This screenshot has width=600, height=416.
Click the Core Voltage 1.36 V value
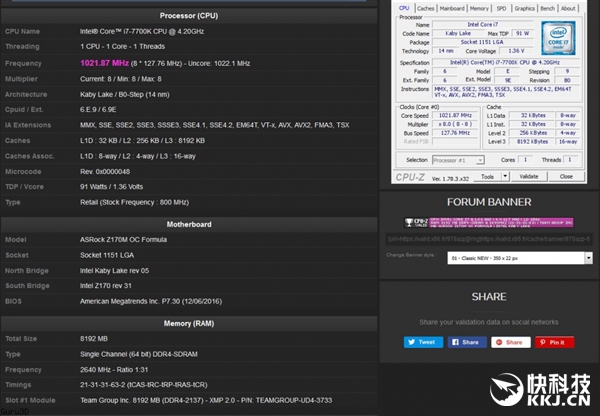(x=517, y=51)
